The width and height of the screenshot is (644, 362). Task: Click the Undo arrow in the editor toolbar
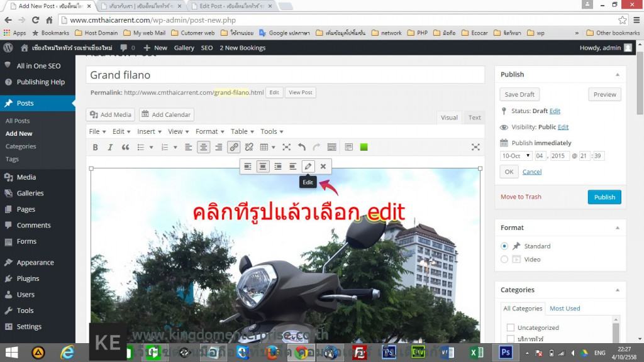click(301, 147)
